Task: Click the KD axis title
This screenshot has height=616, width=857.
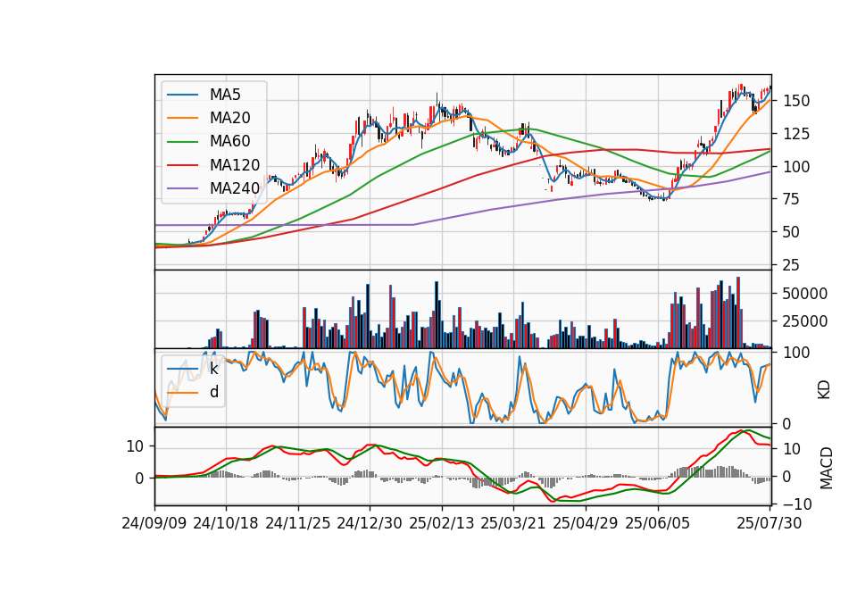Action: coord(824,390)
